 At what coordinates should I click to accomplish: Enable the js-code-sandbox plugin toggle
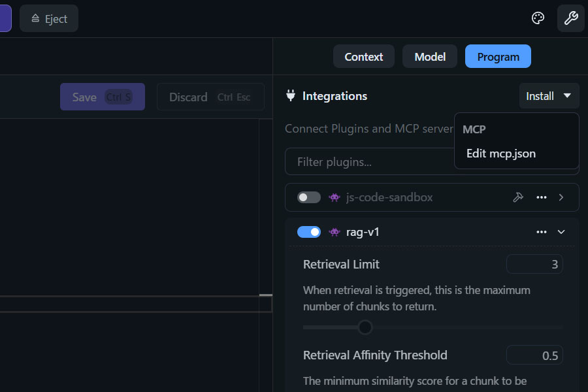coord(309,197)
